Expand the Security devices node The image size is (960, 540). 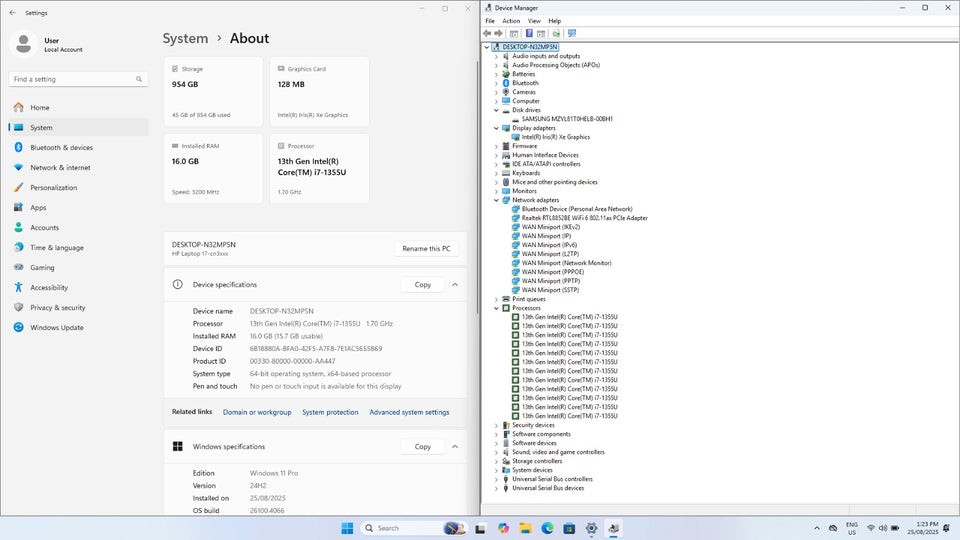click(x=496, y=425)
